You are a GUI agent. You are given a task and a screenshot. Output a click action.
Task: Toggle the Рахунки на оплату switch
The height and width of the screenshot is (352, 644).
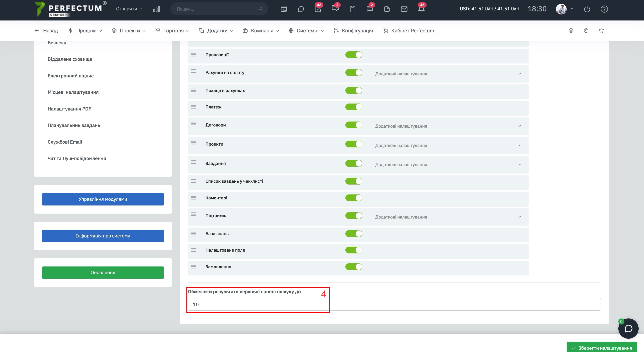(x=353, y=72)
